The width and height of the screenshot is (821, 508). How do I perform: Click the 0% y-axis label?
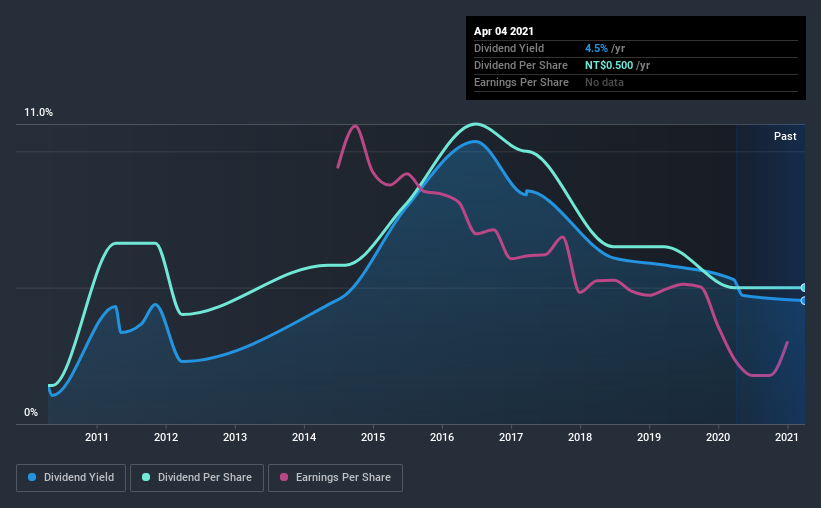pos(31,413)
